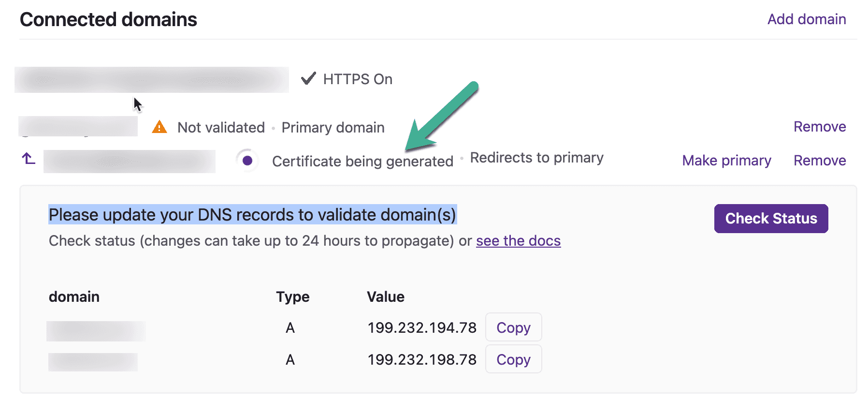Screen dimensions: 868x414
Task: Click the Value column header
Action: click(385, 296)
